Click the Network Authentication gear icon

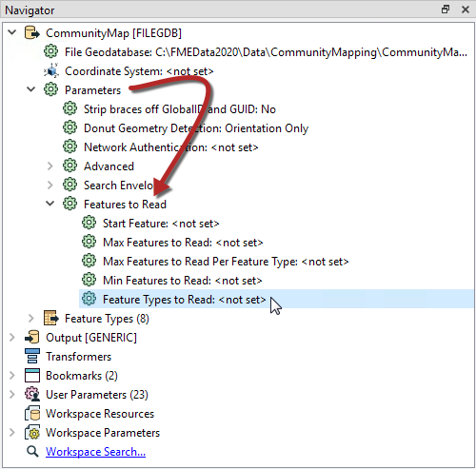69,147
